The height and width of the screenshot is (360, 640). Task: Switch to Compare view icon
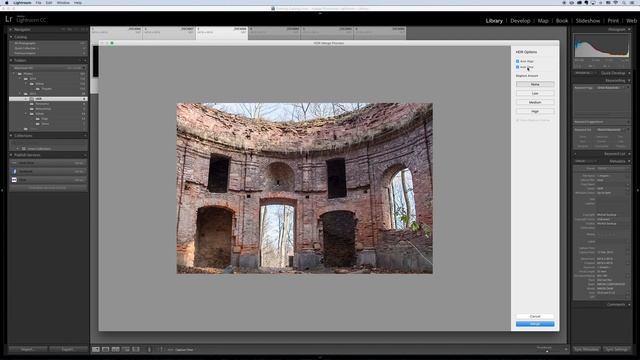pyautogui.click(x=116, y=349)
